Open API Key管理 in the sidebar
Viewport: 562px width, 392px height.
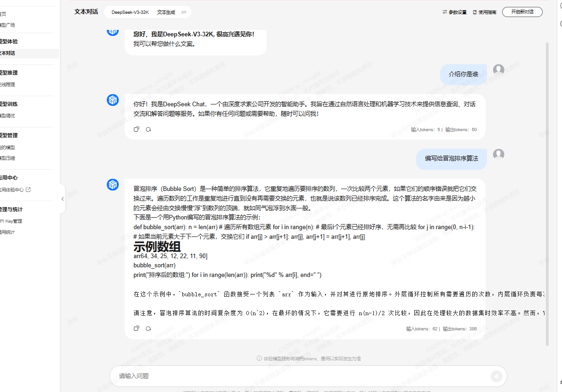pyautogui.click(x=11, y=221)
